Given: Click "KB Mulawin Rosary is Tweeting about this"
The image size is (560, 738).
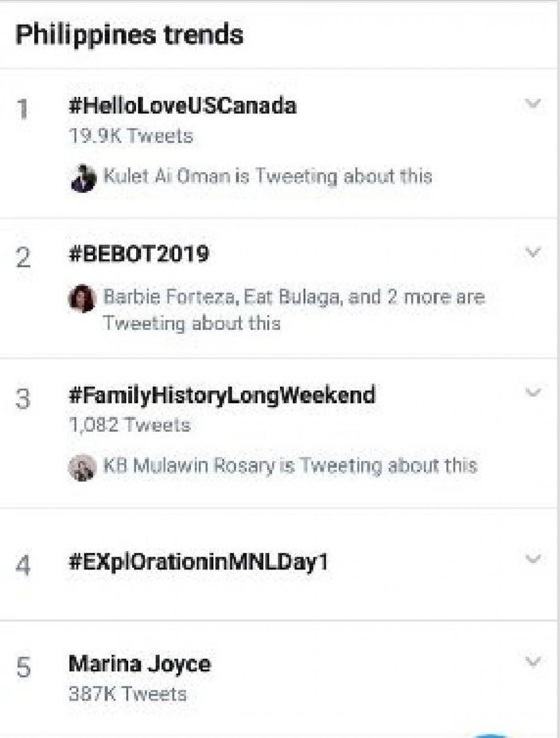Looking at the screenshot, I should point(290,466).
